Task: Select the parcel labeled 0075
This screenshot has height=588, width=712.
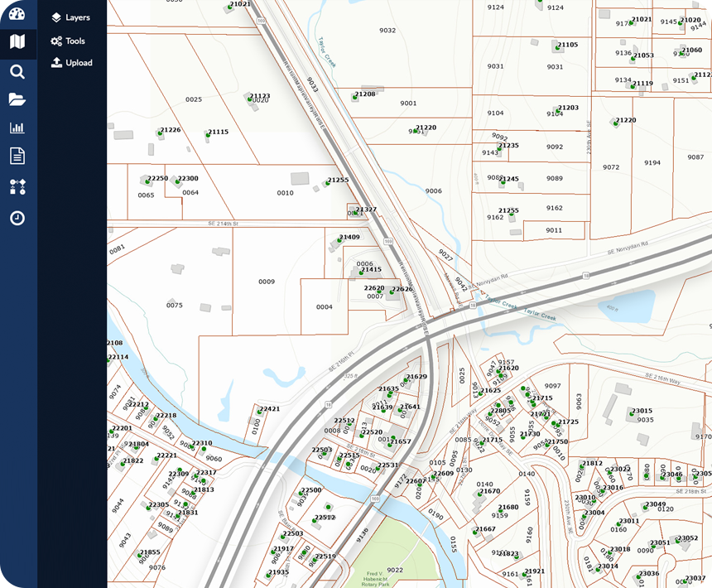Action: coord(174,306)
